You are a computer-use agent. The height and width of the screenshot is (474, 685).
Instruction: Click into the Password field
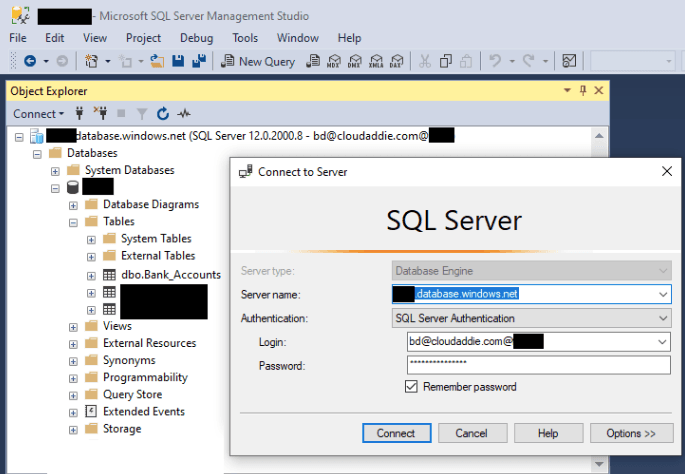coord(539,365)
